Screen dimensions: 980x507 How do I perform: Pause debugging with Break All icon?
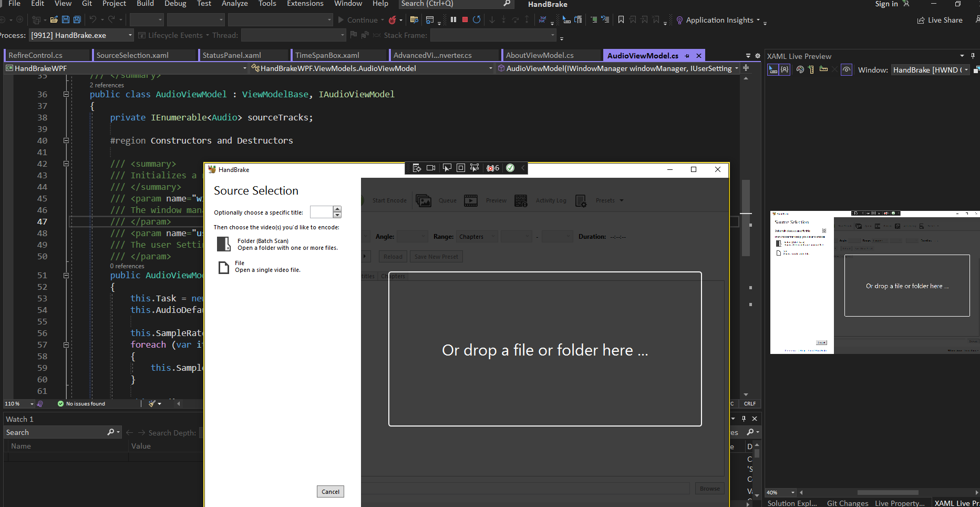tap(453, 19)
